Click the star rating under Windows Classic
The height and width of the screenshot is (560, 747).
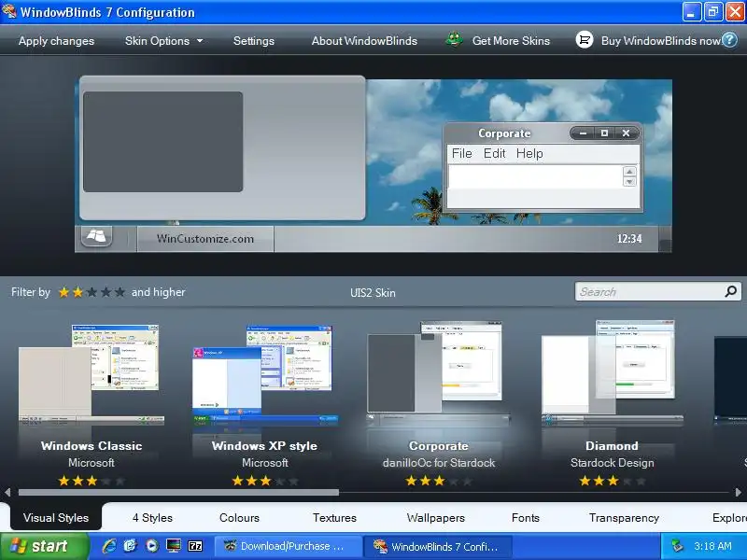coord(92,481)
